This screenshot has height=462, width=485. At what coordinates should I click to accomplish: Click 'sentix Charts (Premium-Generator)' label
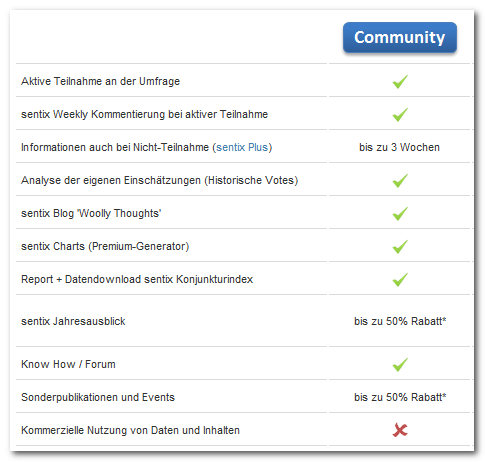pos(105,246)
